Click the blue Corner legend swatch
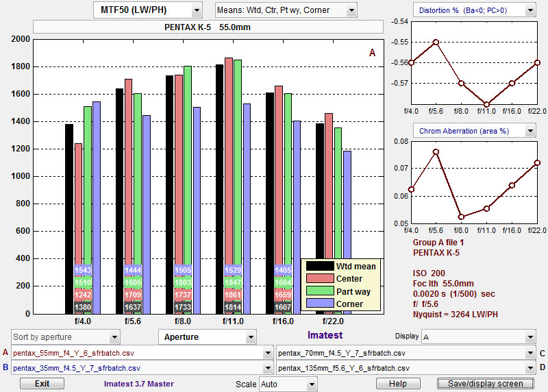 point(320,304)
